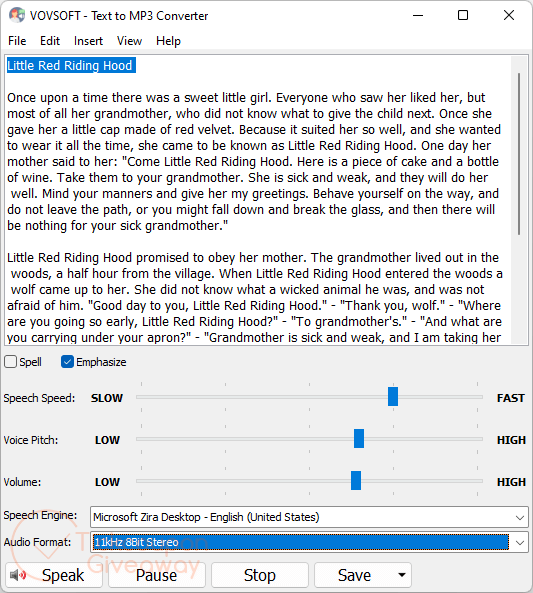The height and width of the screenshot is (593, 533).
Task: Open the Help menu
Action: 168,41
